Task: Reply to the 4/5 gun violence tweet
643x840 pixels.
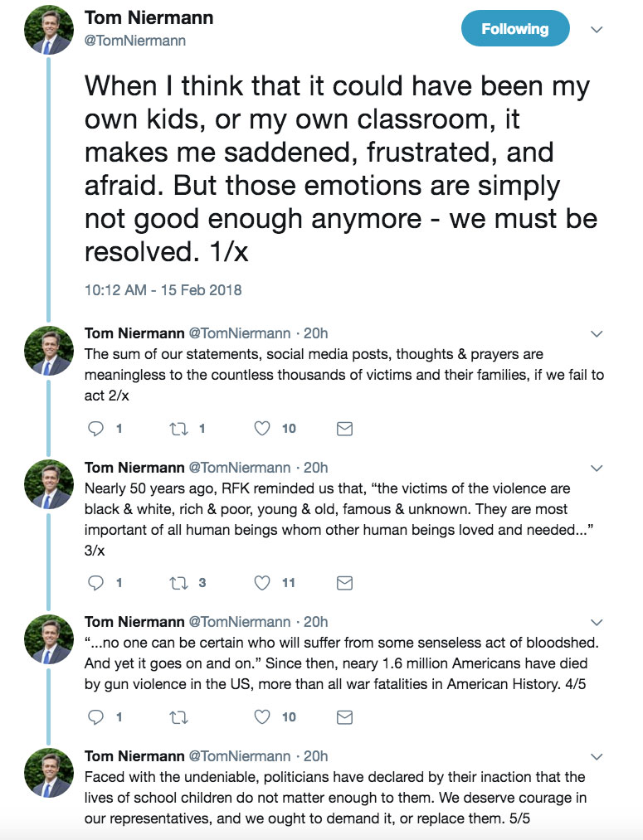Action: click(x=96, y=716)
